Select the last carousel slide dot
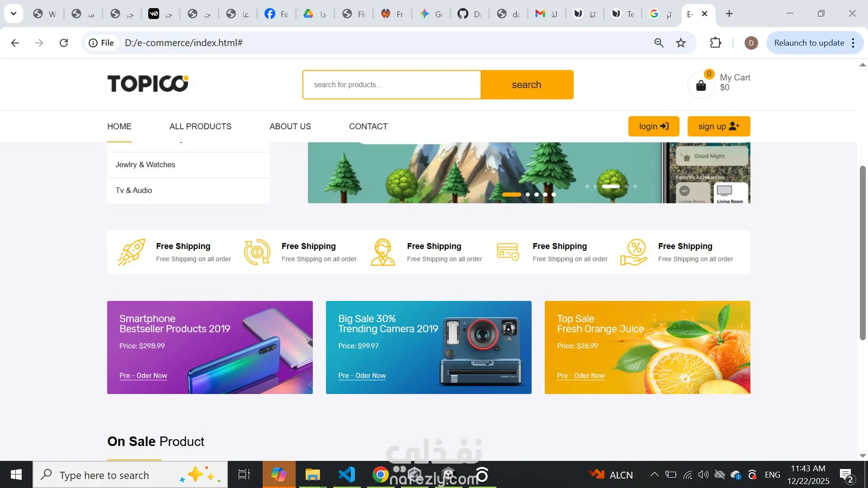The height and width of the screenshot is (488, 868). (x=554, y=195)
